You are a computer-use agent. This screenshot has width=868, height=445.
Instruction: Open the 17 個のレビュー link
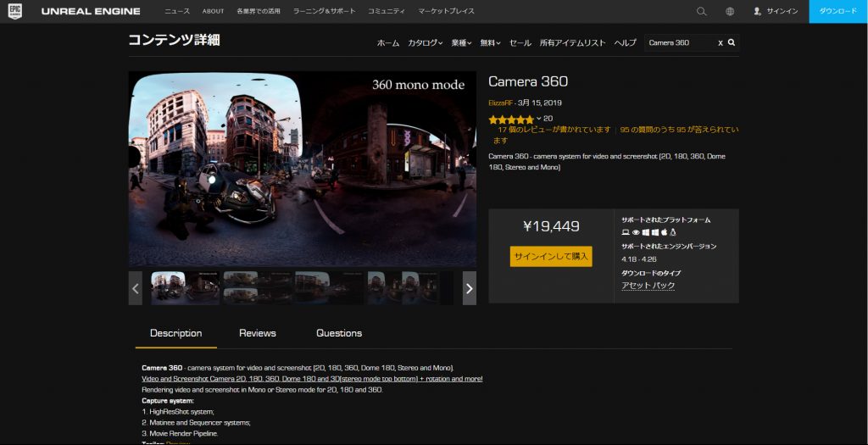tap(554, 130)
